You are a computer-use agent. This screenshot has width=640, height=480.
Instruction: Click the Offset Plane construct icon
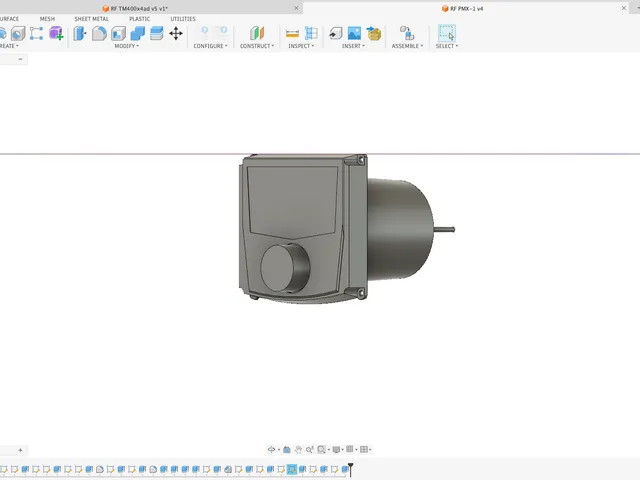(257, 33)
